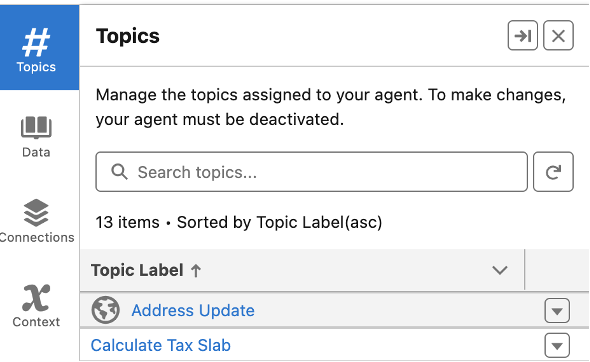Click the Topic Label column resize divider
Image resolution: width=590 pixels, height=362 pixels.
pos(524,269)
